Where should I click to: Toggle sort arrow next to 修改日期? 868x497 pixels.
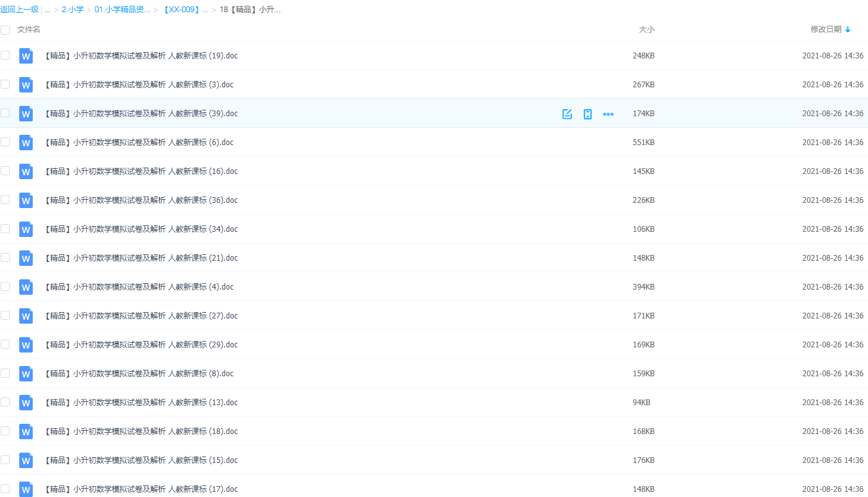point(848,30)
